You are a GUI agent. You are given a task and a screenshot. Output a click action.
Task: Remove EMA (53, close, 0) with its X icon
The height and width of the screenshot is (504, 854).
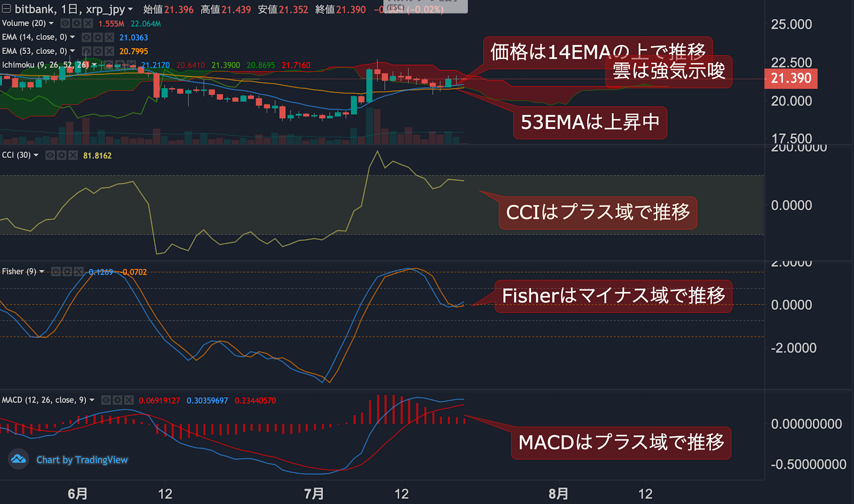109,51
